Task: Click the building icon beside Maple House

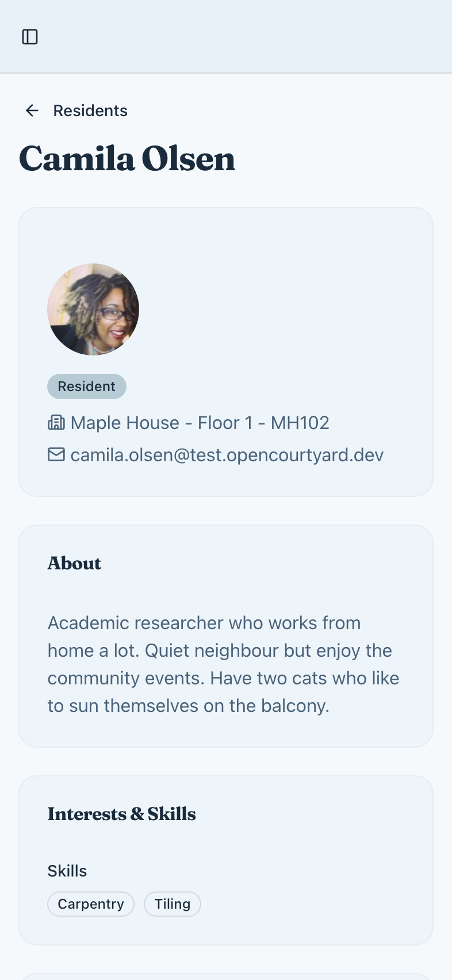Action: point(56,423)
